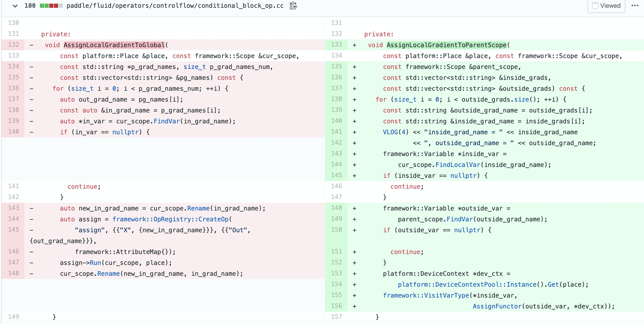Open the three-dots file options menu
The width and height of the screenshot is (644, 324).
click(635, 6)
